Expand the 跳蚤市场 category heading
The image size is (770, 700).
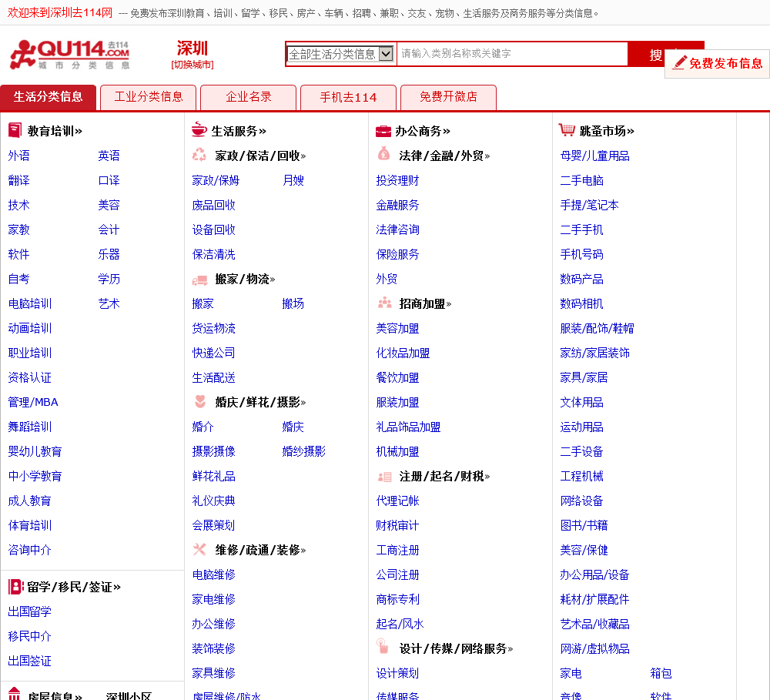(x=607, y=131)
